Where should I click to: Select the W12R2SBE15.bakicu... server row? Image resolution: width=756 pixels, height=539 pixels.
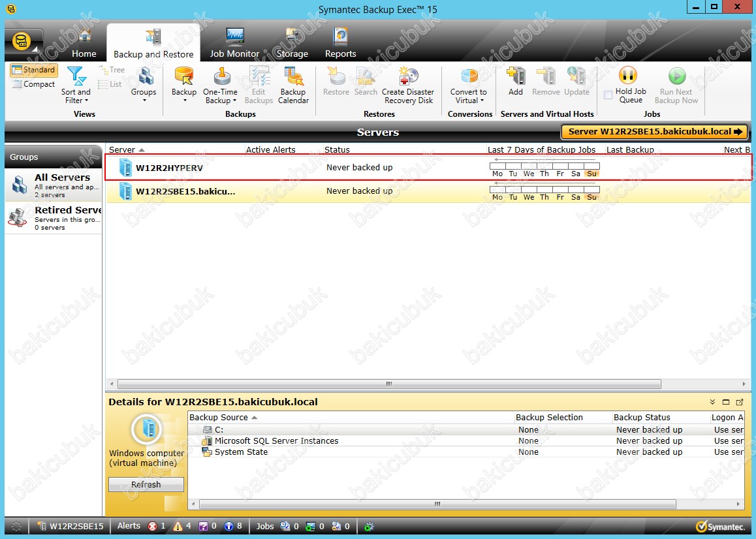[428, 191]
